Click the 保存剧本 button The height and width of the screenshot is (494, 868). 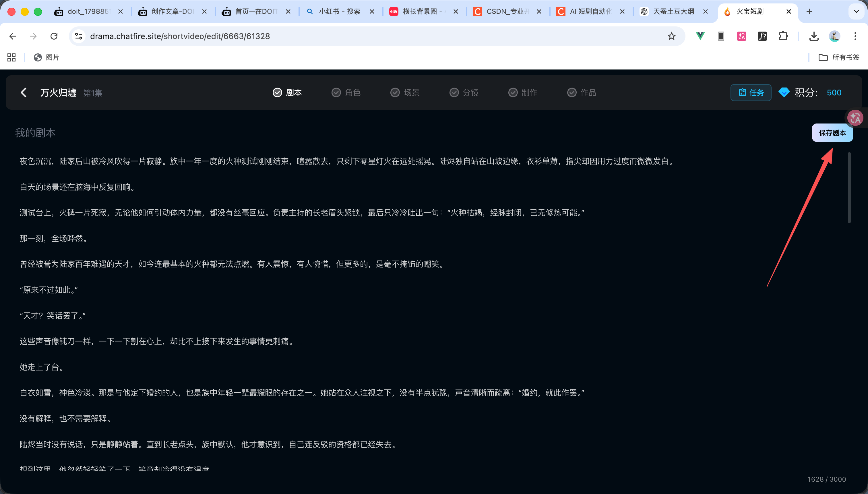point(832,133)
